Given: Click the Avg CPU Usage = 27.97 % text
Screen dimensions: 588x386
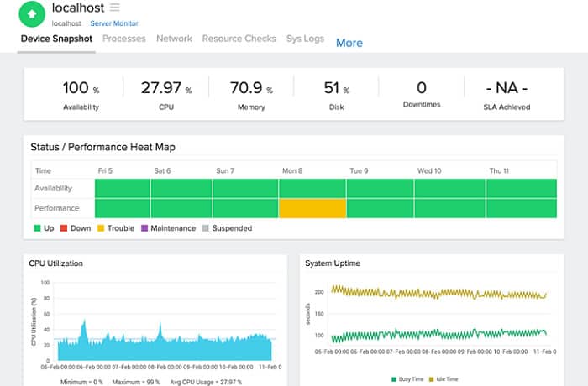Looking at the screenshot, I should [206, 383].
